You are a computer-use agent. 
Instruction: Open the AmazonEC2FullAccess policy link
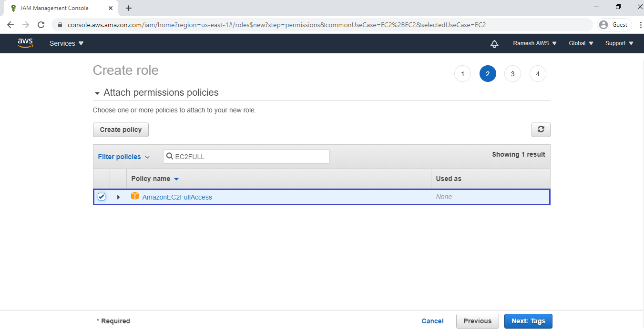click(x=177, y=197)
